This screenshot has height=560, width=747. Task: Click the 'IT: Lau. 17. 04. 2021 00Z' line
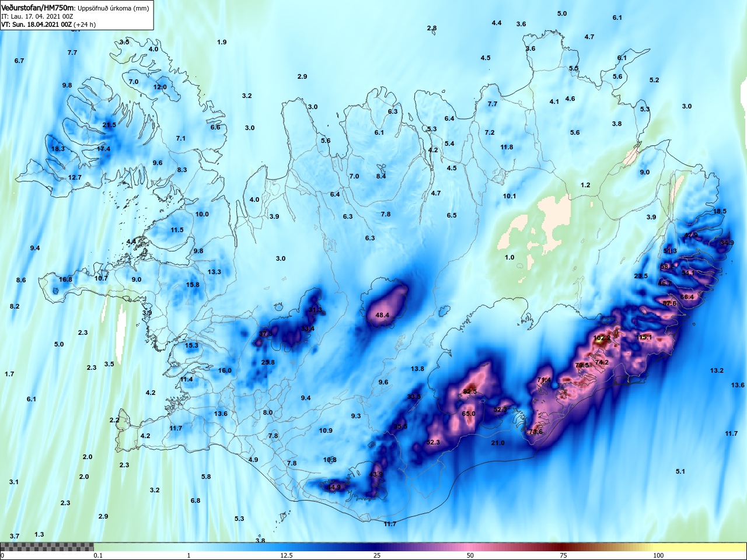(37, 16)
